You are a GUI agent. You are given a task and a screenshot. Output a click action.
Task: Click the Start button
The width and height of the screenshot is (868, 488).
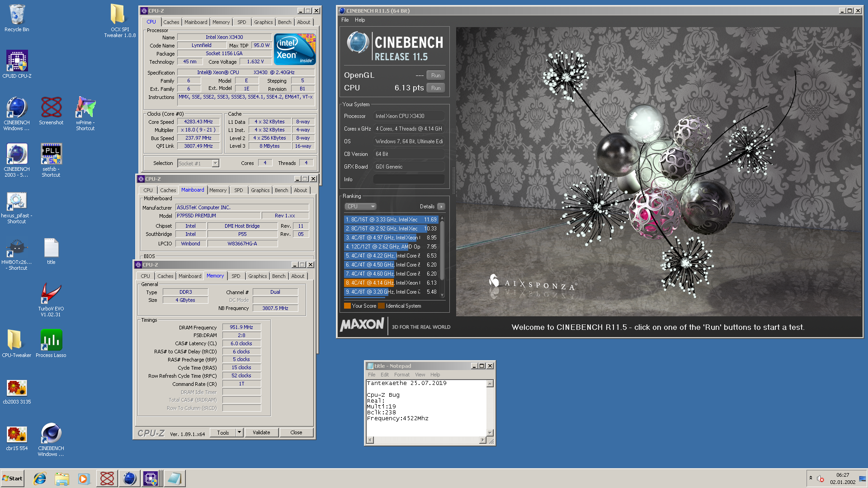pos(12,479)
